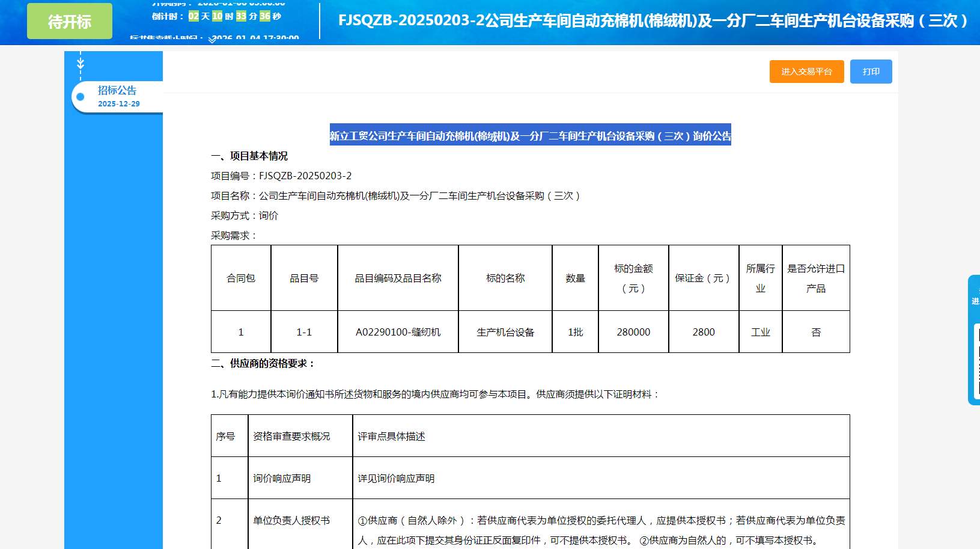Click the 询价响应声明 requirement row label
The height and width of the screenshot is (549, 980).
coord(282,478)
